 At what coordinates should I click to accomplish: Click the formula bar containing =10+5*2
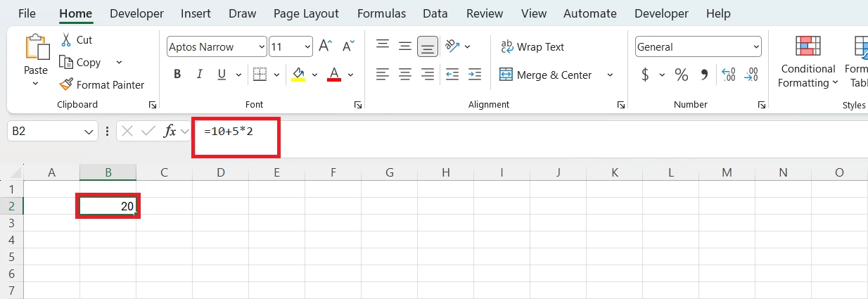click(x=531, y=138)
